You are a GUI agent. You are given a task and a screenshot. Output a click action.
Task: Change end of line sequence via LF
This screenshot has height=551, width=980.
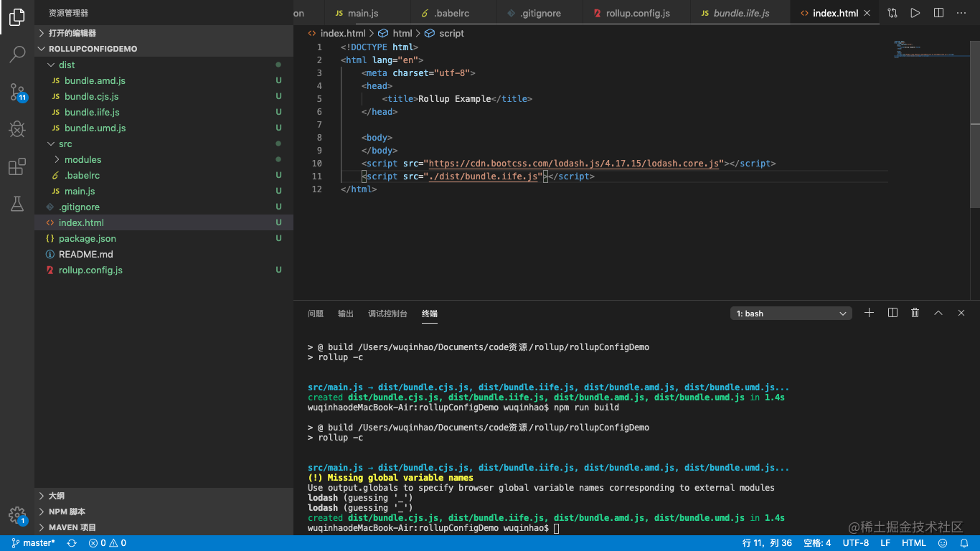tap(885, 543)
